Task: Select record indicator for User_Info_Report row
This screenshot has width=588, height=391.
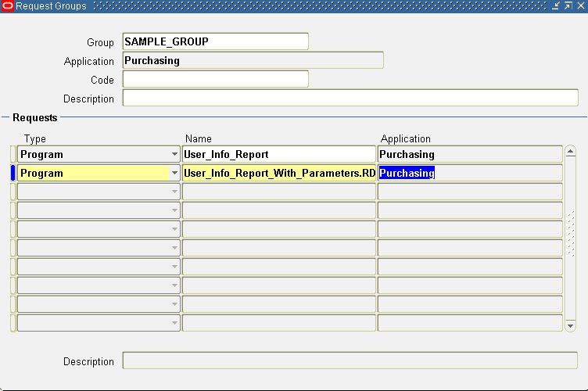Action: click(13, 154)
